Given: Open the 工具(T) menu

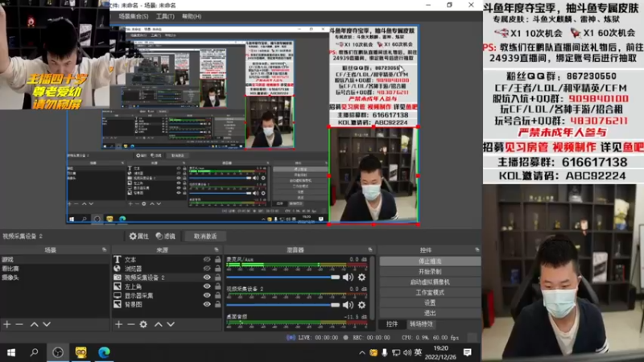Looking at the screenshot, I should pyautogui.click(x=165, y=16).
